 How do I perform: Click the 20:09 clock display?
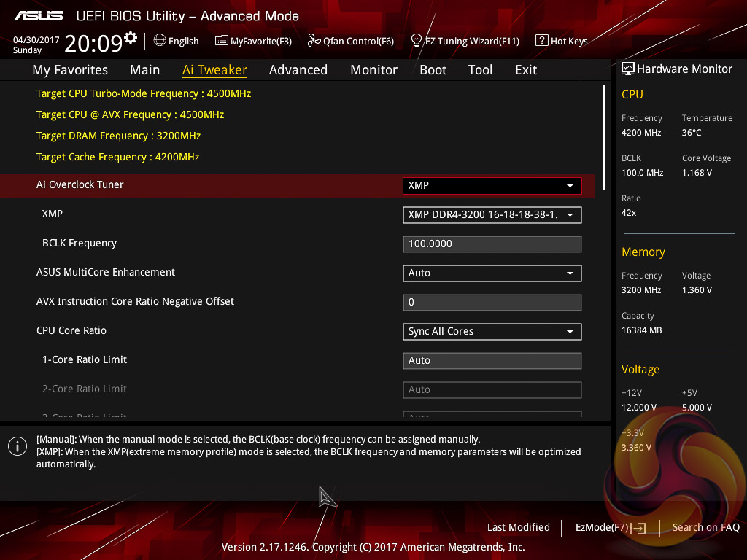tap(94, 44)
